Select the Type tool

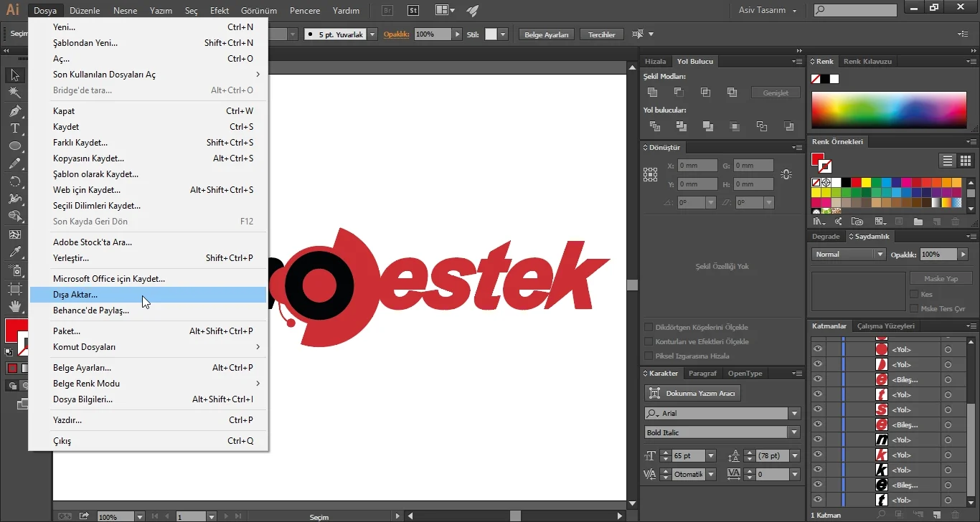pos(14,128)
